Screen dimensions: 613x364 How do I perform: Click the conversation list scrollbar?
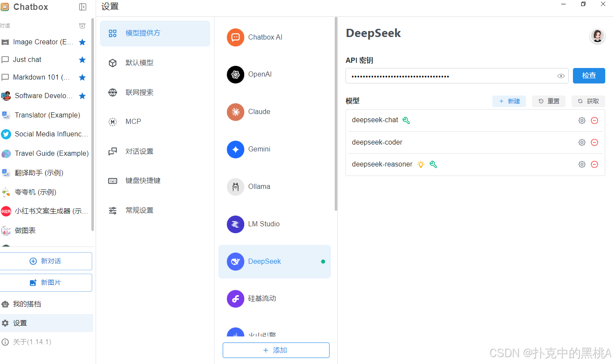click(92, 125)
